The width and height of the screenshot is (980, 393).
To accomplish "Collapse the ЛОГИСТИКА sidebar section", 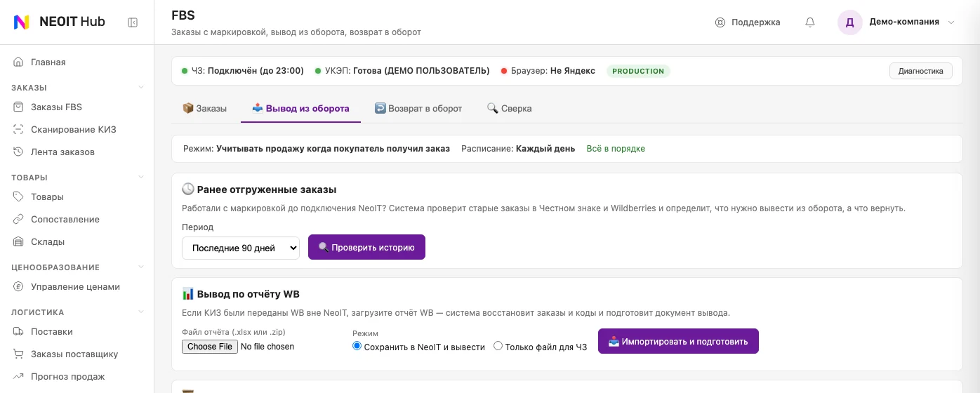I will 140,312.
